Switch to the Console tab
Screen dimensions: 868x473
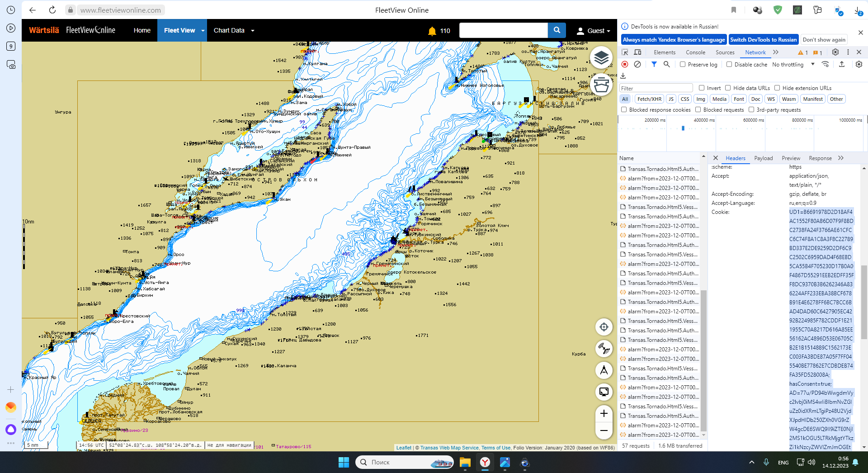(x=695, y=52)
